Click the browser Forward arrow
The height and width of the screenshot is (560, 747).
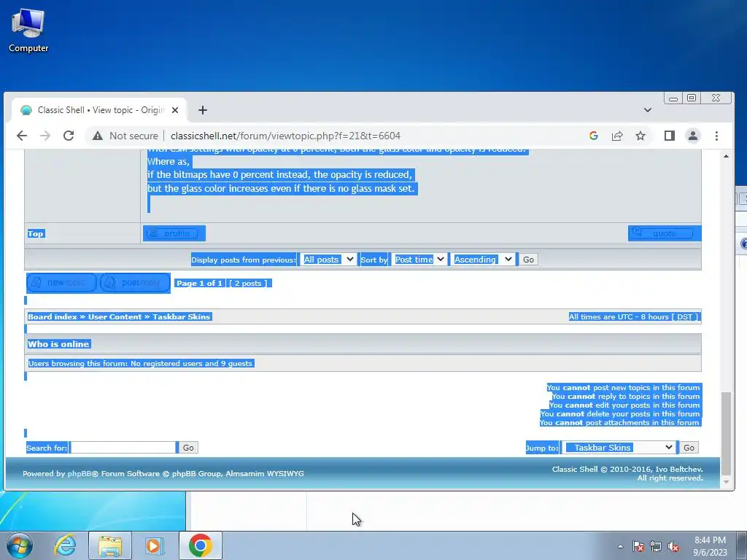pos(45,136)
